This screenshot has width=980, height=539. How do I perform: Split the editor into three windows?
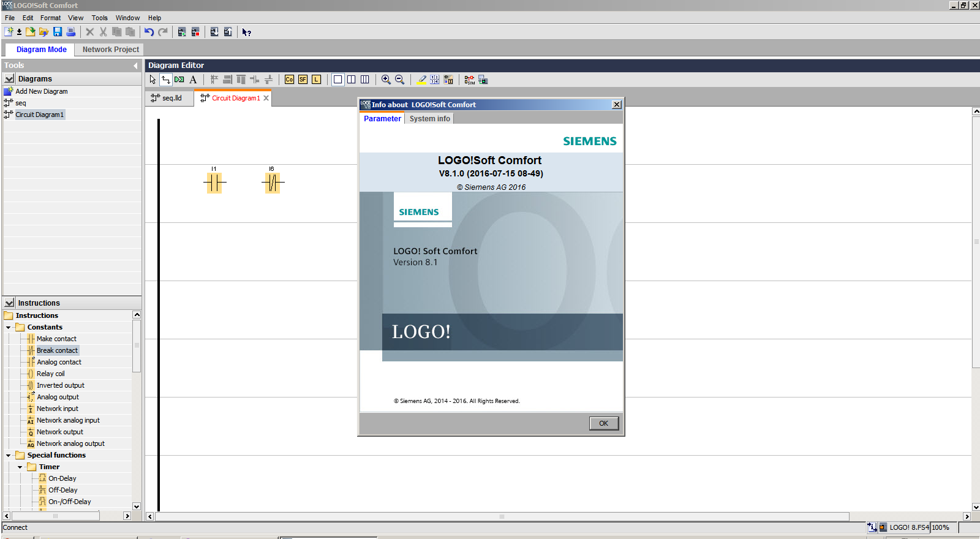point(364,80)
